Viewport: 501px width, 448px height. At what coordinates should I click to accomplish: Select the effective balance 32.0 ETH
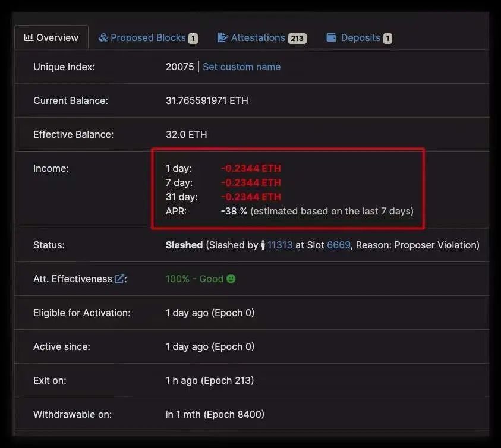186,134
